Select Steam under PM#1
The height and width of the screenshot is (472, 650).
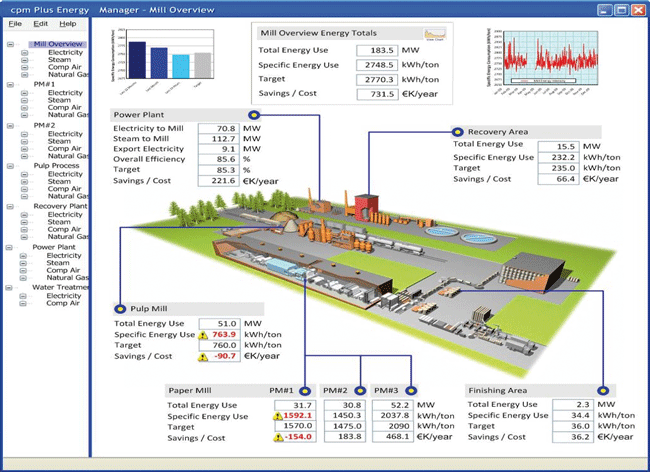(x=59, y=100)
